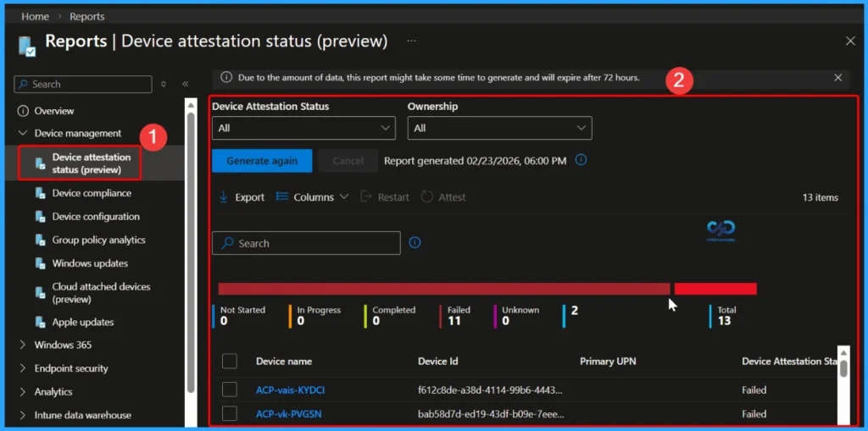Click the sidebar search field
The width and height of the screenshot is (868, 431).
pos(82,84)
